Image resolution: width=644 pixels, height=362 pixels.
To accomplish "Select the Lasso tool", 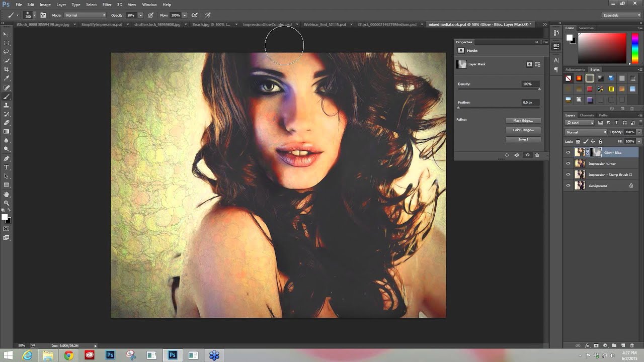I will coord(7,52).
